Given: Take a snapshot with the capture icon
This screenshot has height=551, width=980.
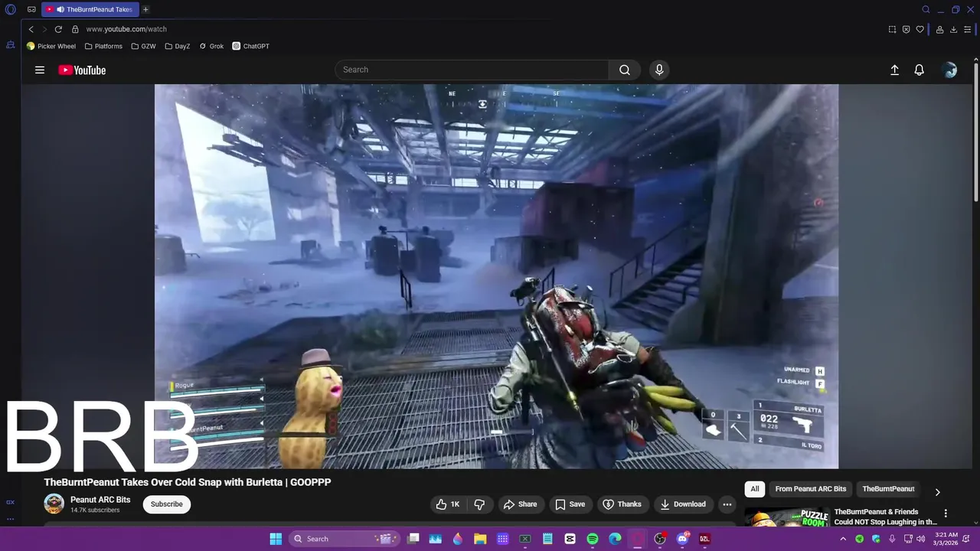Looking at the screenshot, I should [x=892, y=29].
